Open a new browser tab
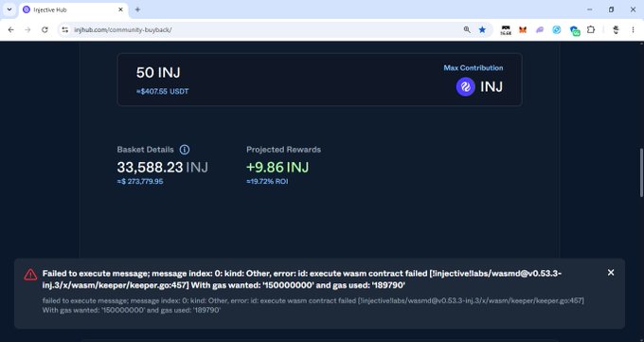The image size is (644, 342). 137,9
